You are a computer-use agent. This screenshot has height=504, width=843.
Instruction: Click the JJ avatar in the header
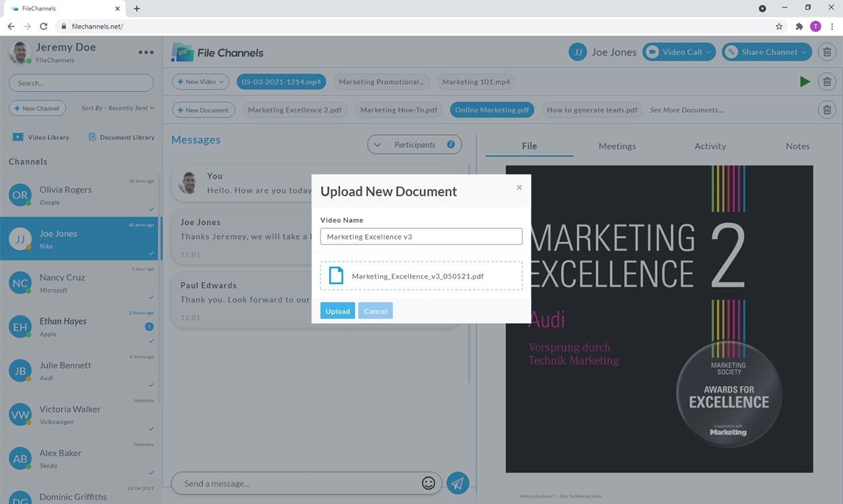577,52
